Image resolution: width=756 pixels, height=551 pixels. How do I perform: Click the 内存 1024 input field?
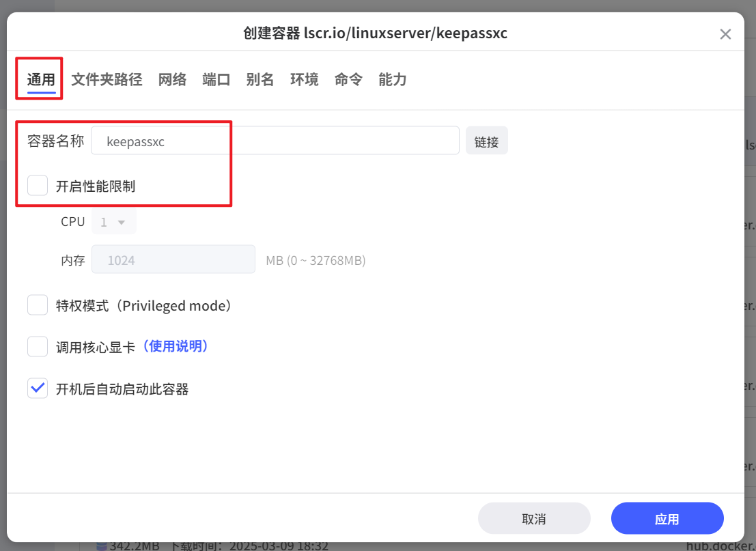(x=173, y=260)
